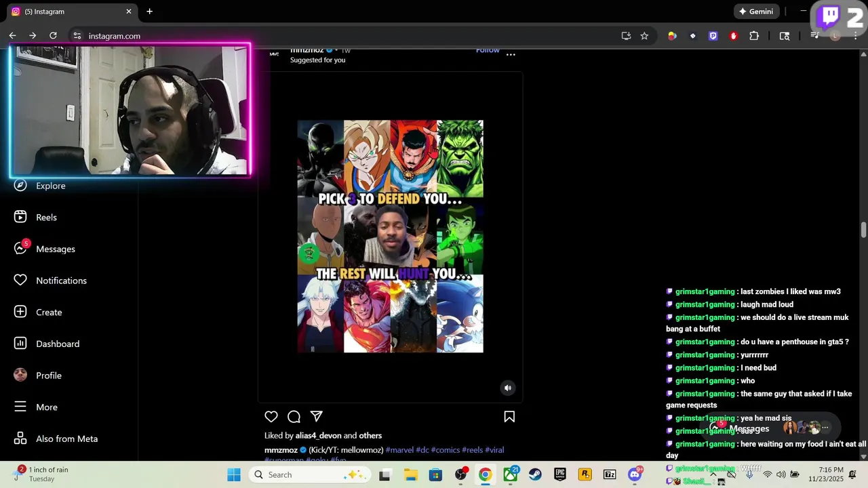
Task: Open Windows Start menu
Action: [x=234, y=474]
